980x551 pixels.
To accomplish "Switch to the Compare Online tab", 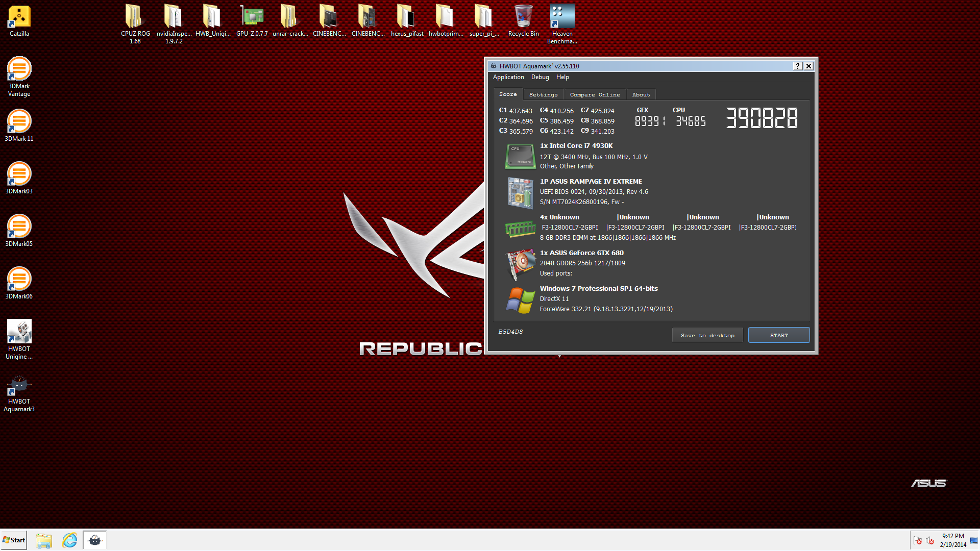I will [595, 94].
